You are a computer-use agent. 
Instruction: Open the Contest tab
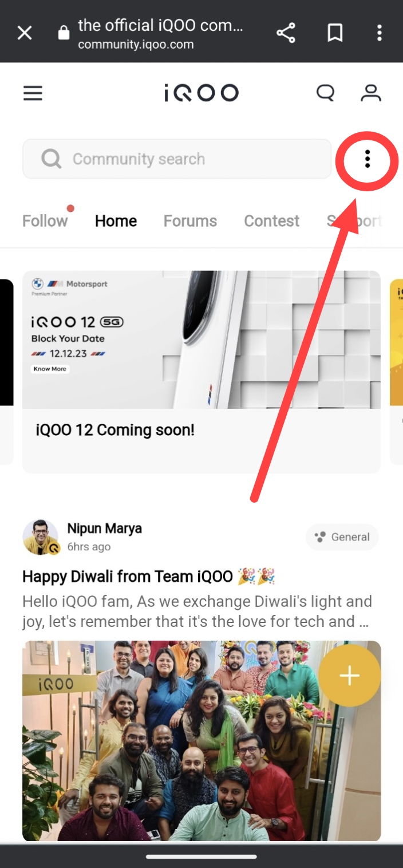click(x=271, y=220)
